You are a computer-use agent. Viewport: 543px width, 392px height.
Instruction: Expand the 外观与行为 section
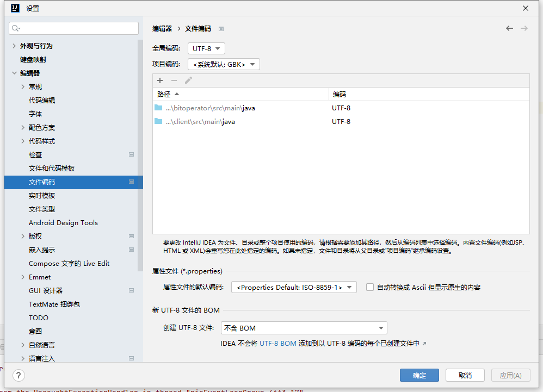pos(13,45)
